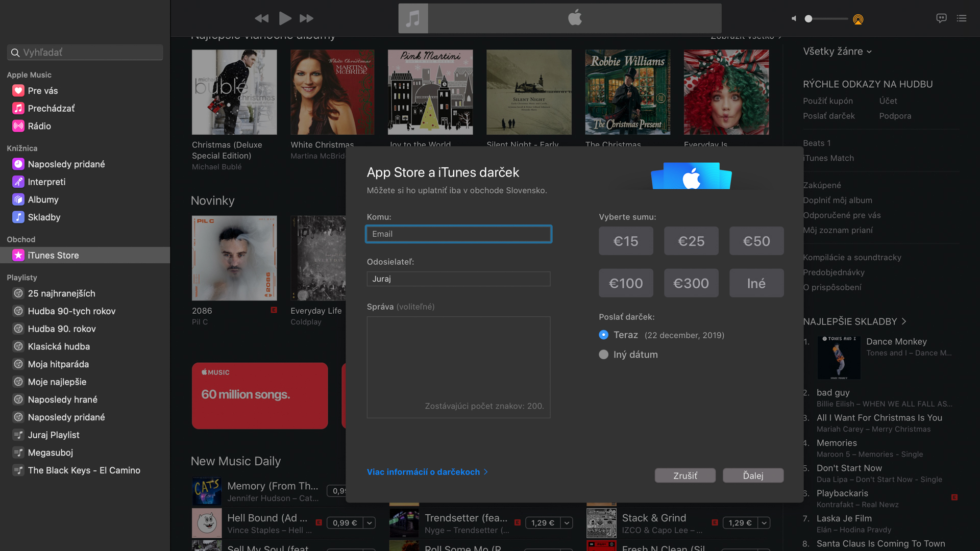980x551 pixels.
Task: Open the AirPlay output icon
Action: [858, 19]
